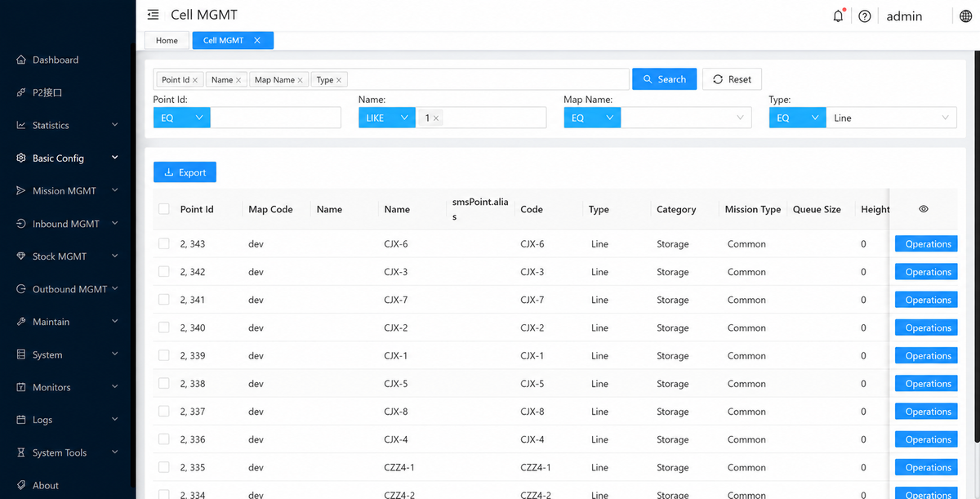This screenshot has width=980, height=499.
Task: Click the admin user name
Action: pos(904,16)
